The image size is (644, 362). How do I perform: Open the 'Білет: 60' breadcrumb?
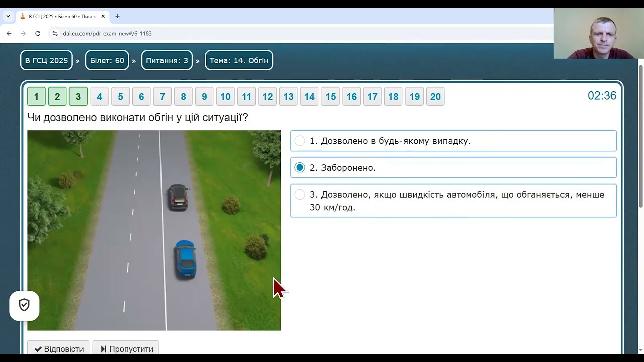tap(107, 60)
